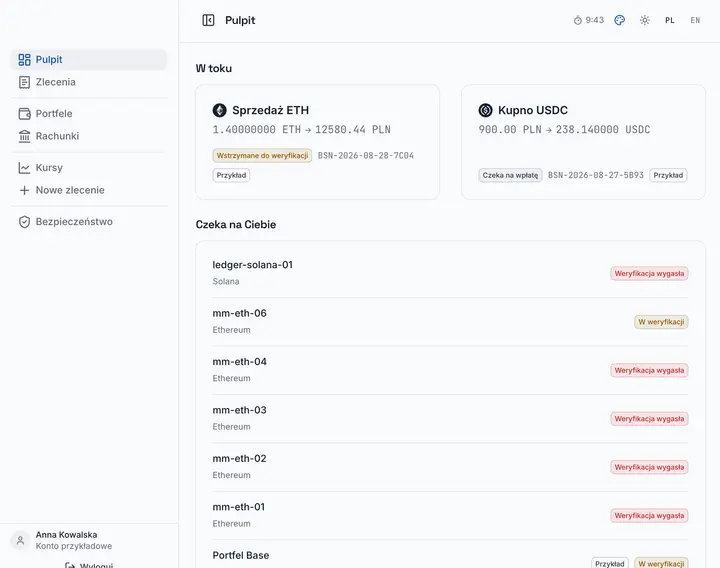Screen dimensions: 720x568
Task: Collapse the sidebar panel icon
Action: [x=208, y=20]
